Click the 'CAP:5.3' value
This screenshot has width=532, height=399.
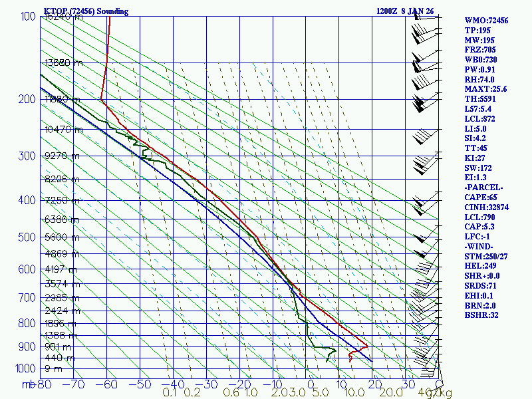point(479,227)
